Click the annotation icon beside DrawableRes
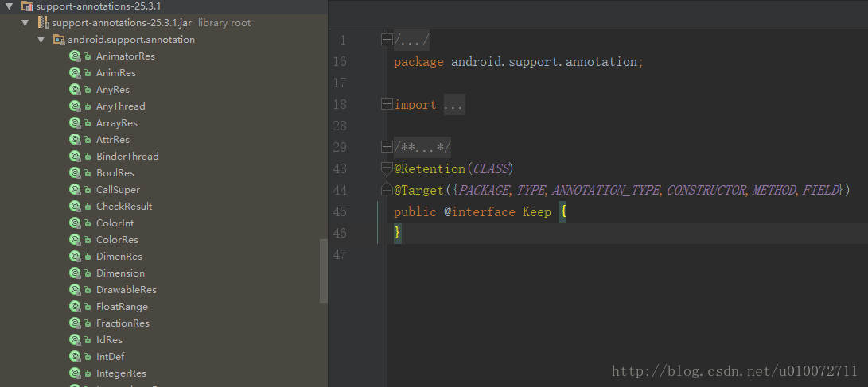Screen dimensions: 868x387 pos(75,290)
